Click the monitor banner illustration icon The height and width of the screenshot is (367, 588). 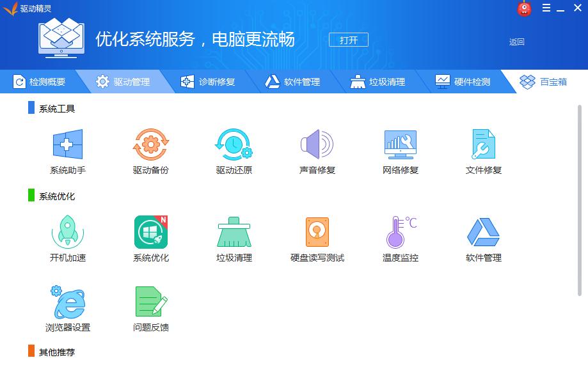[61, 38]
